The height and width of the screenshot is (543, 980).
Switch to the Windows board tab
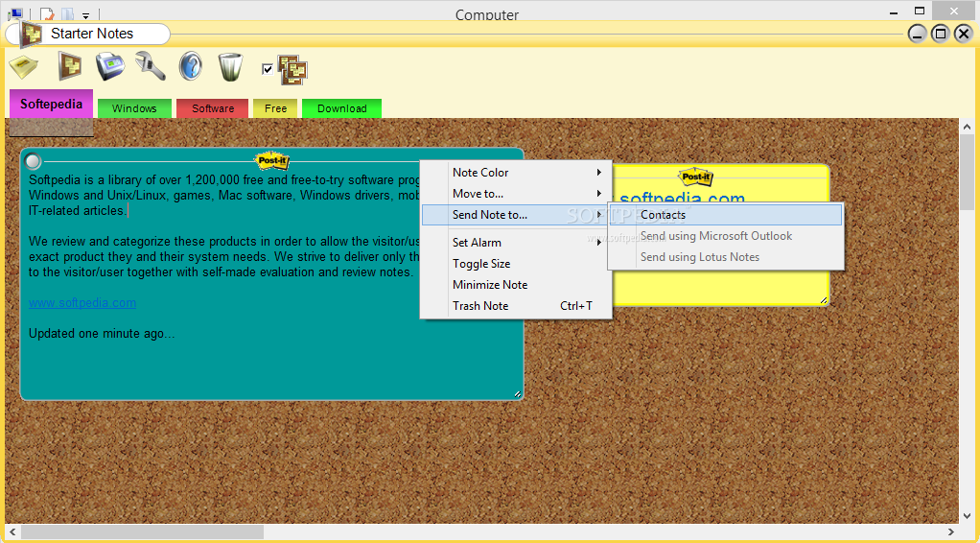pos(134,108)
